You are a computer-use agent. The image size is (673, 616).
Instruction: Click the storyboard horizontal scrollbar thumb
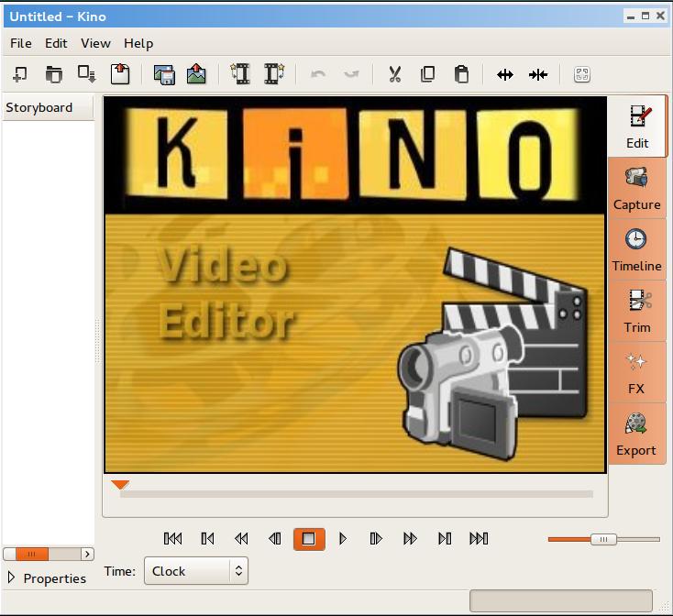click(32, 554)
